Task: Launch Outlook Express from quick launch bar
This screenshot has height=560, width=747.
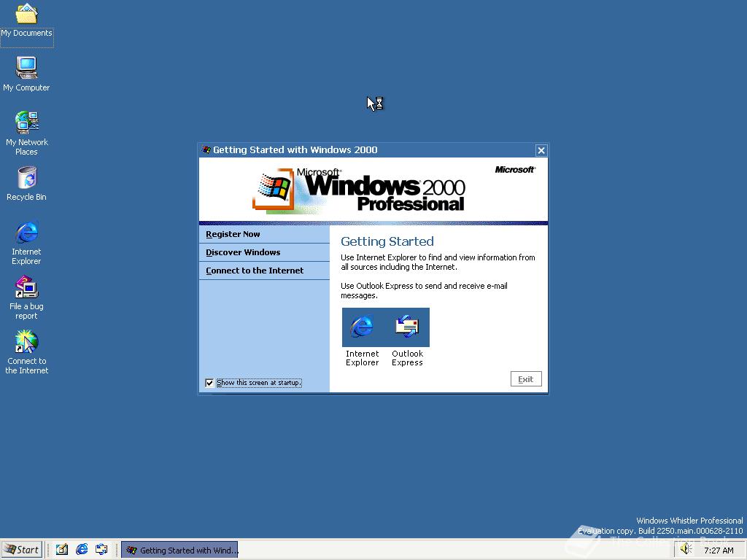Action: click(101, 550)
